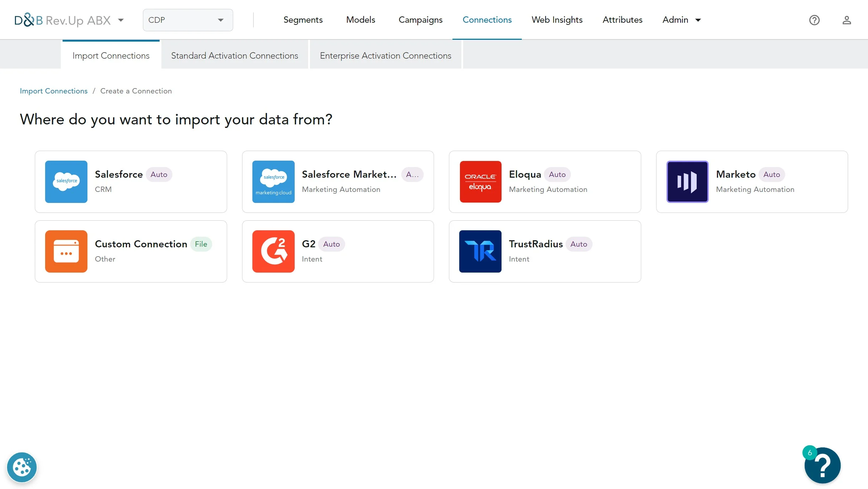Click the page heading about importing data

coord(176,119)
